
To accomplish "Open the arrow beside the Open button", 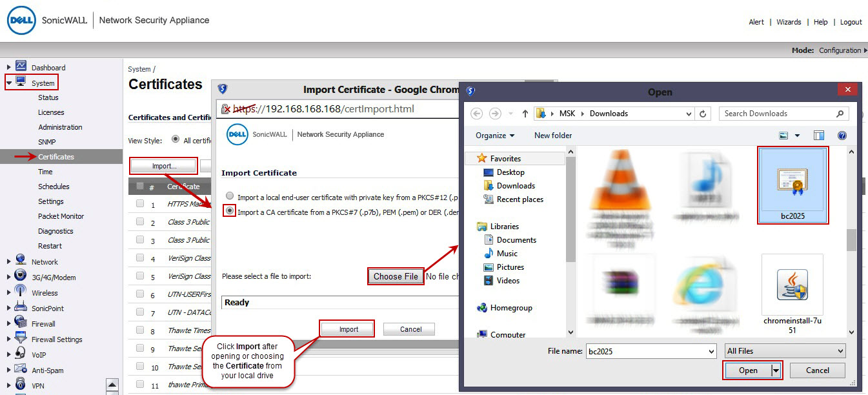I will [x=776, y=370].
